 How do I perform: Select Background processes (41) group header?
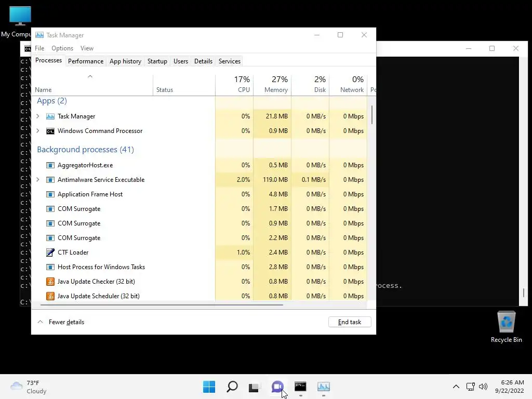click(x=86, y=150)
